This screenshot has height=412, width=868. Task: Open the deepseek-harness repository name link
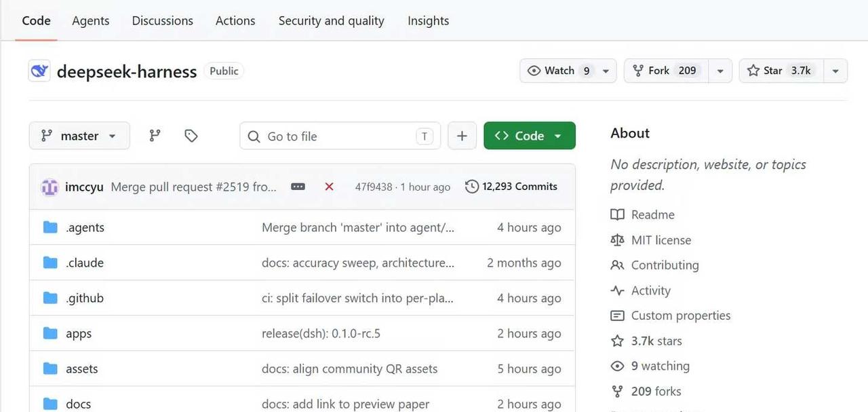127,71
